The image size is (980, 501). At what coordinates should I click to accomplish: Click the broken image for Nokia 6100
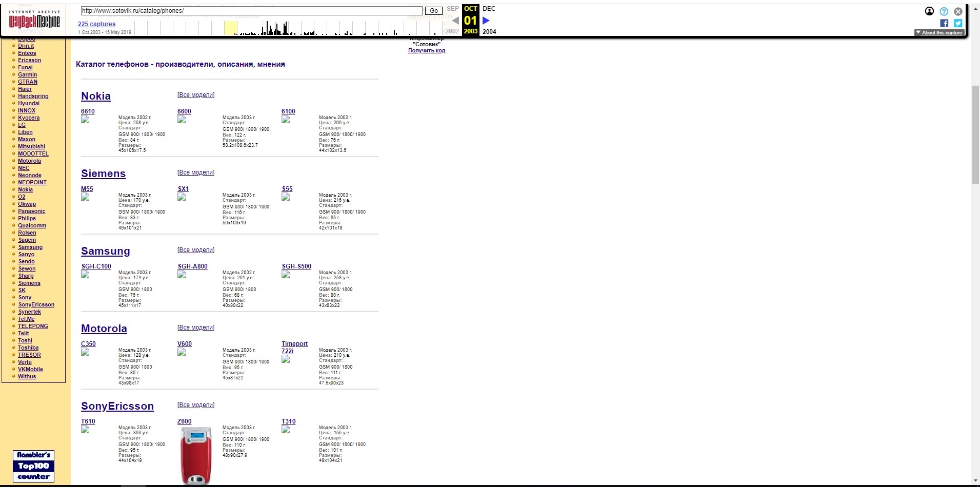[286, 120]
